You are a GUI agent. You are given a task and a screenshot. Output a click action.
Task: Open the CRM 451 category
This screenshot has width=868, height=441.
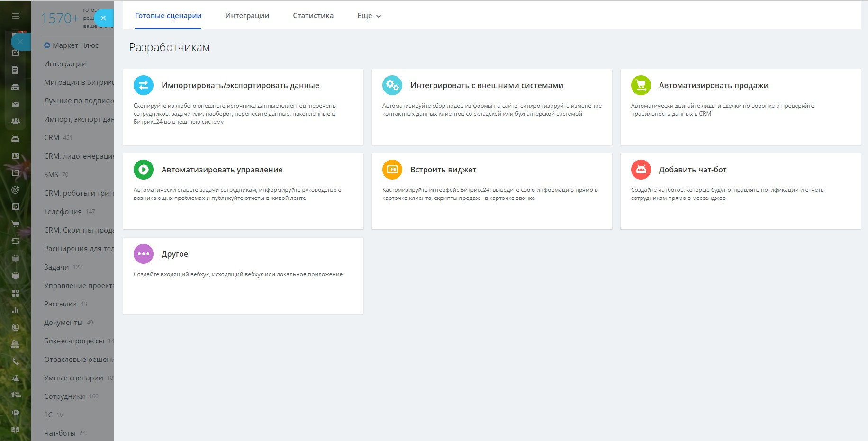[58, 138]
